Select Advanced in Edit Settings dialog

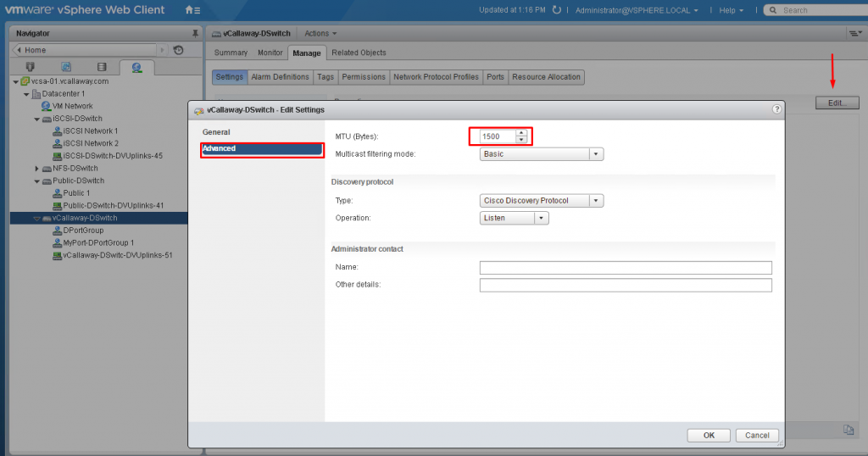pos(262,148)
